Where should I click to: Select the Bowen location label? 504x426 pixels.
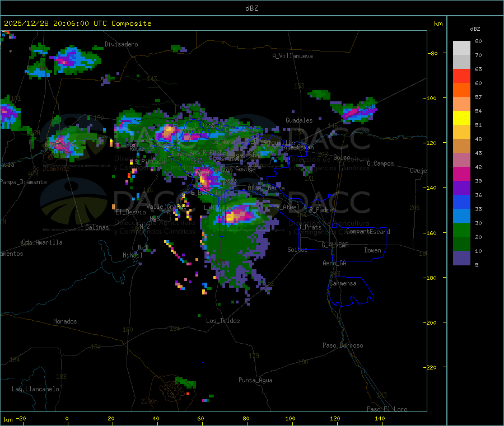373,250
